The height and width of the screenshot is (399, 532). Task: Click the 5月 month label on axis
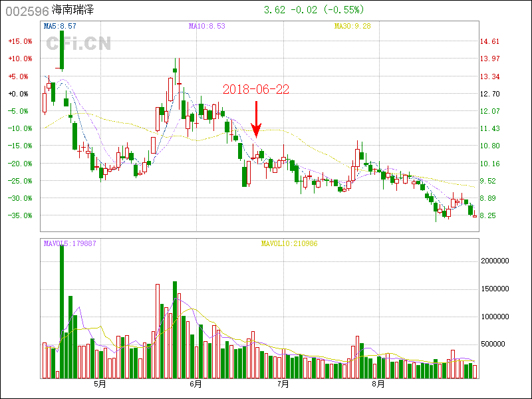coord(100,384)
